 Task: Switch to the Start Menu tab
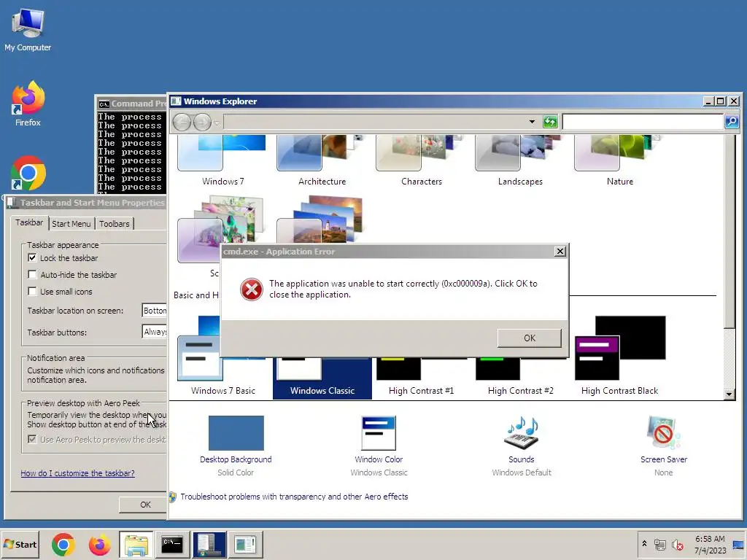(71, 224)
